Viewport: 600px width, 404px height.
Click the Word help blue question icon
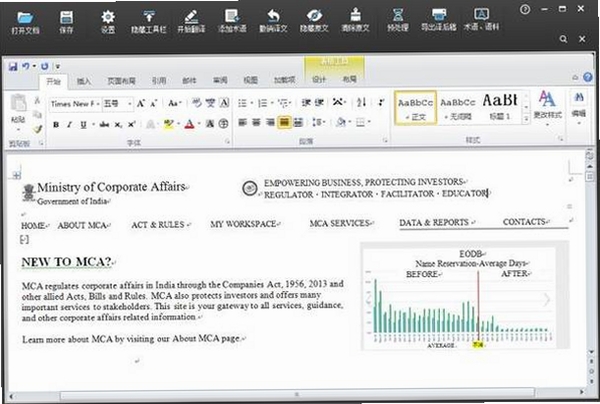[588, 77]
